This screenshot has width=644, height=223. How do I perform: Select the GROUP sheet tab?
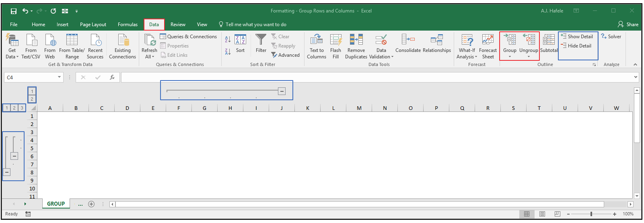pos(56,204)
